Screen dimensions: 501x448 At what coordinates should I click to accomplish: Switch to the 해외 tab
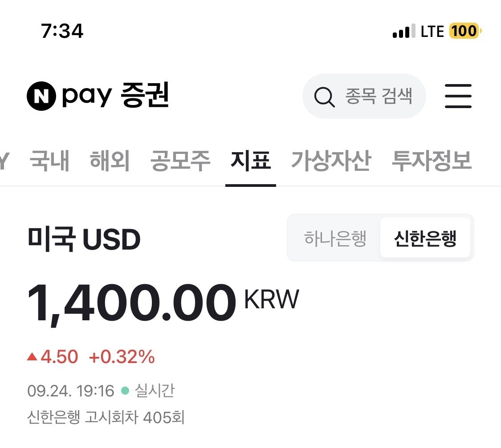pyautogui.click(x=110, y=161)
